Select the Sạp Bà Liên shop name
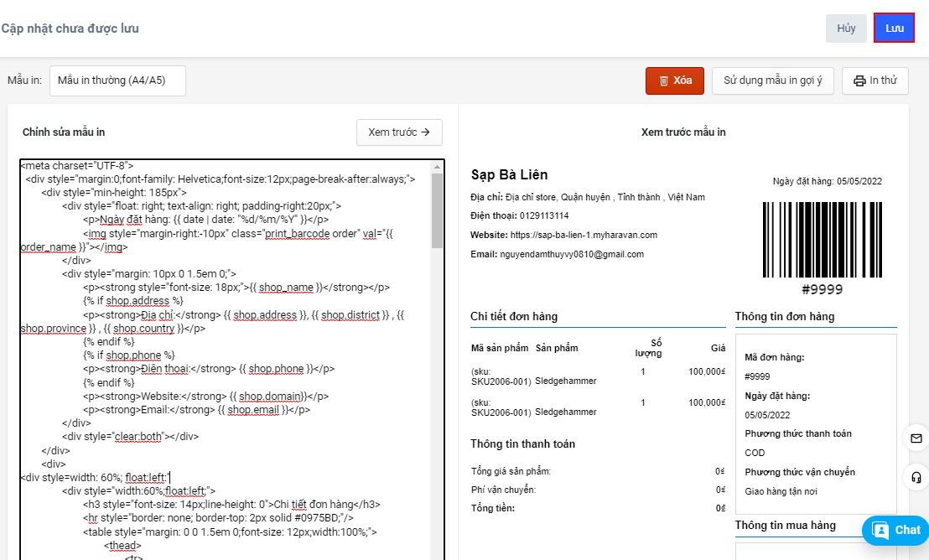Screen dimensions: 929x560 click(x=510, y=174)
